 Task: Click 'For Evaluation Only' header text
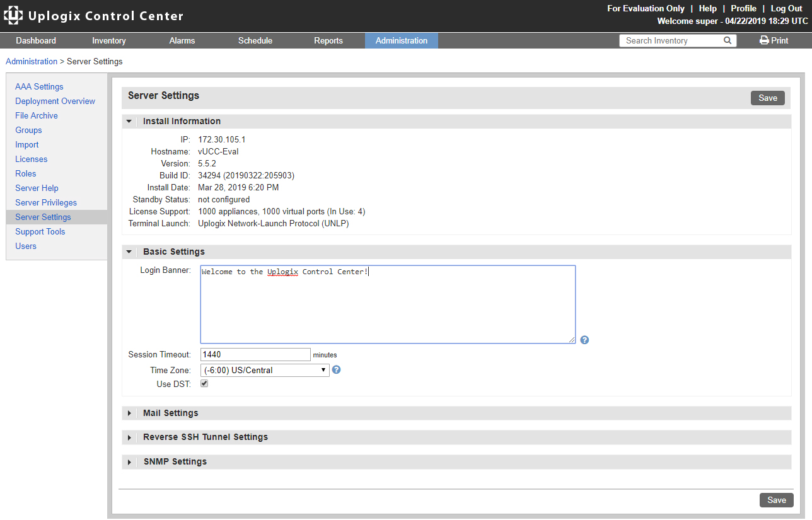point(646,8)
